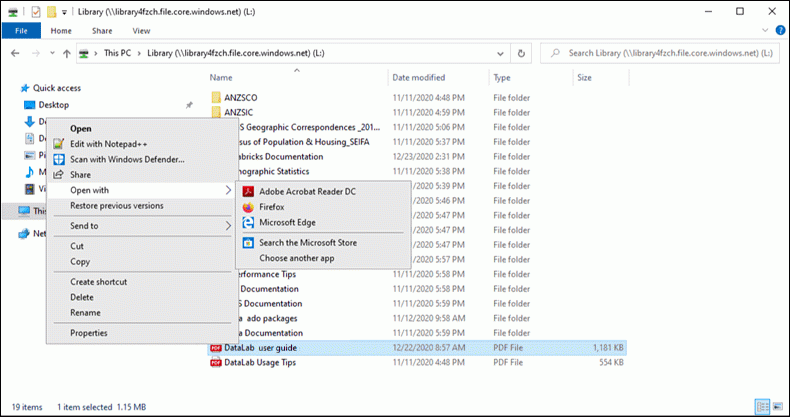Open the View ribbon tab
This screenshot has height=417, width=790.
pos(141,31)
